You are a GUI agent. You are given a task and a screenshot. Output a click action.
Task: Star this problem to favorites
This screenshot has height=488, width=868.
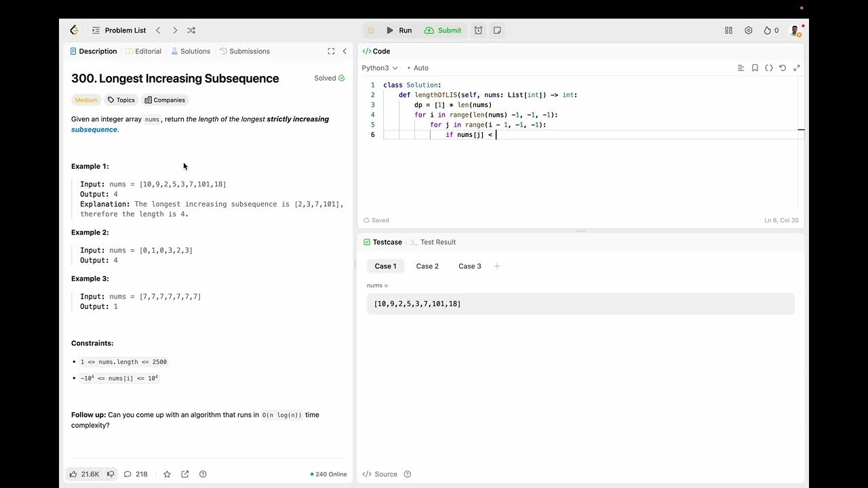(x=167, y=474)
